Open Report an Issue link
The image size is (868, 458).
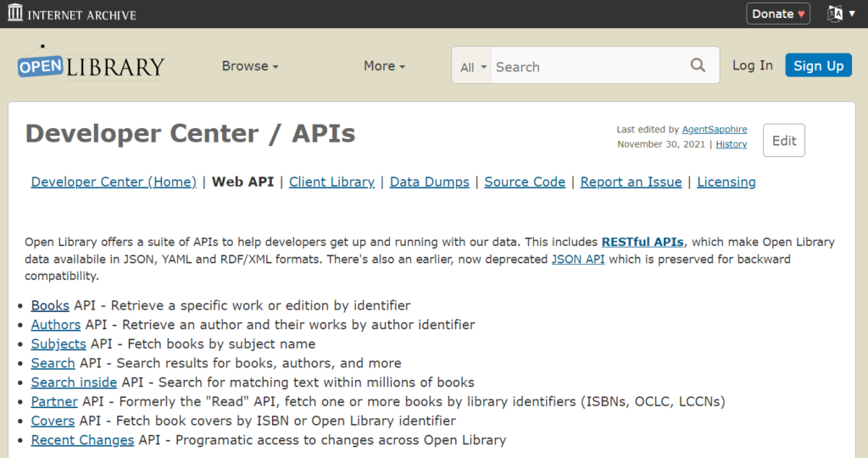[631, 182]
